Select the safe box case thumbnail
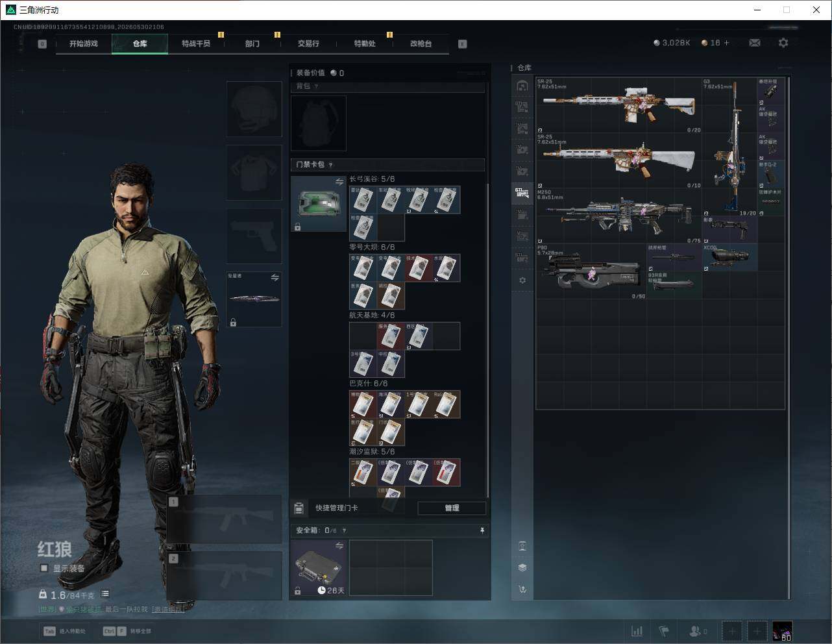 (x=318, y=567)
